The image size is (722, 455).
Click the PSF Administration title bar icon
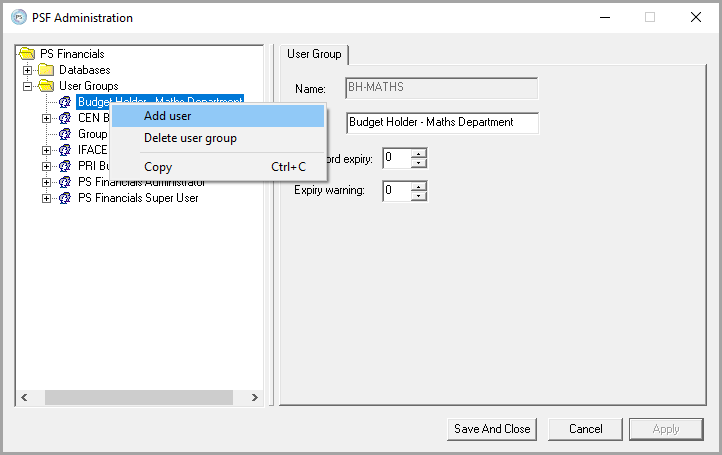tap(18, 17)
